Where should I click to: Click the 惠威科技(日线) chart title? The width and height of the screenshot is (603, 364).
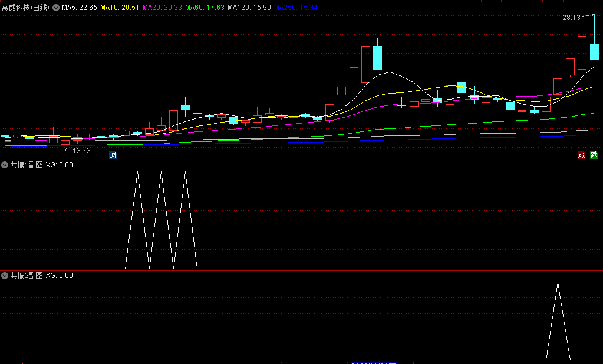coord(25,8)
